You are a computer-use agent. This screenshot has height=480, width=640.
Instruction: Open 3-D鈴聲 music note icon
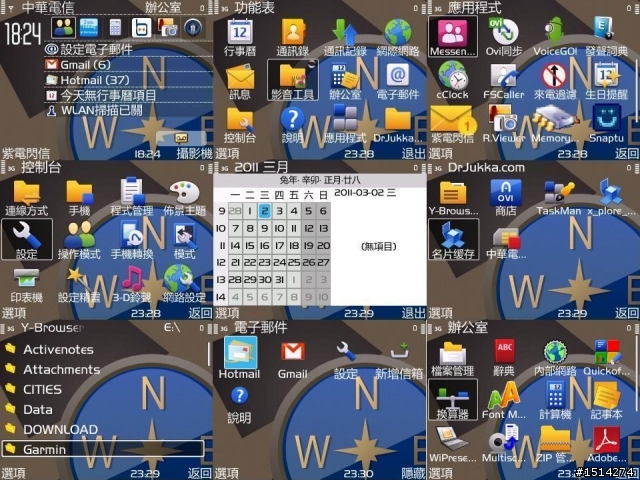click(x=132, y=278)
